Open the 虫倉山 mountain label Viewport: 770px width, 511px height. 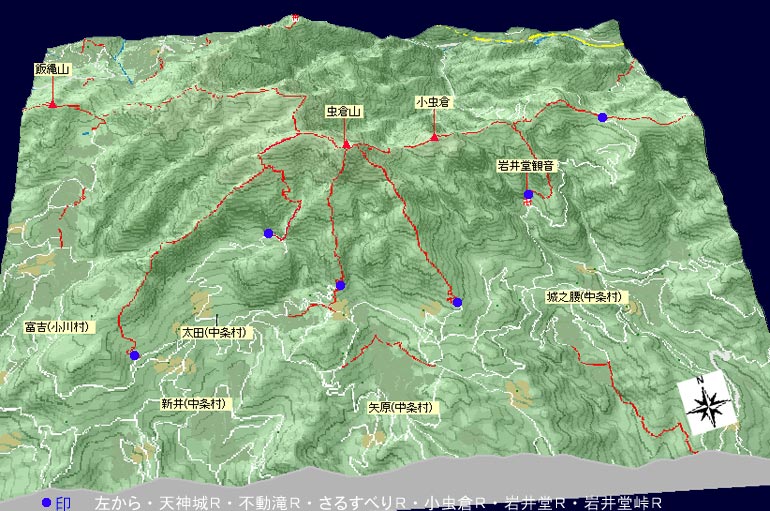coord(343,112)
